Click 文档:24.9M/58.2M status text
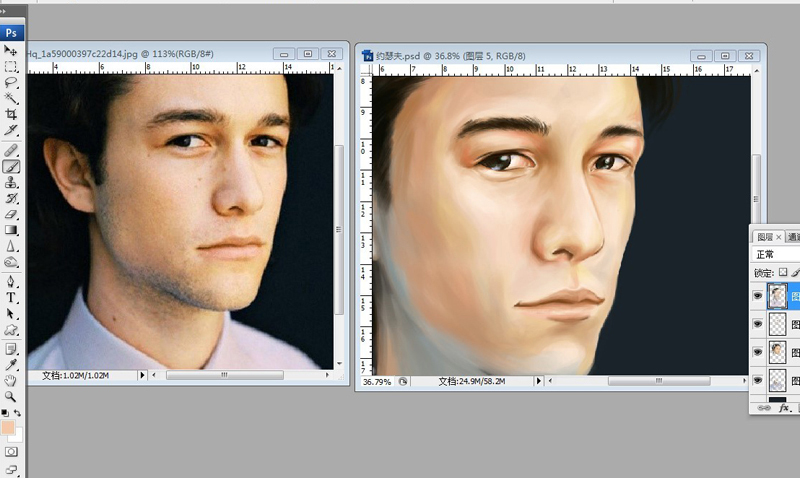The image size is (800, 478). 472,382
